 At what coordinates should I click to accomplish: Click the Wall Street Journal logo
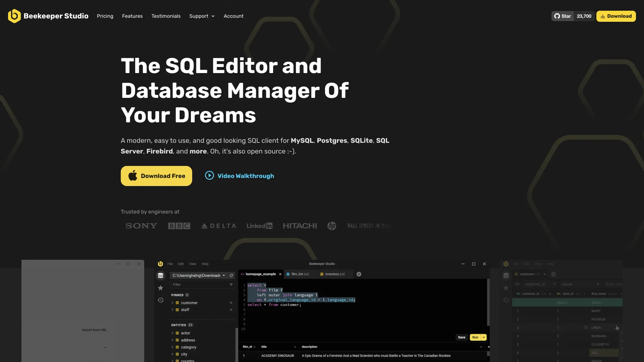point(369,226)
